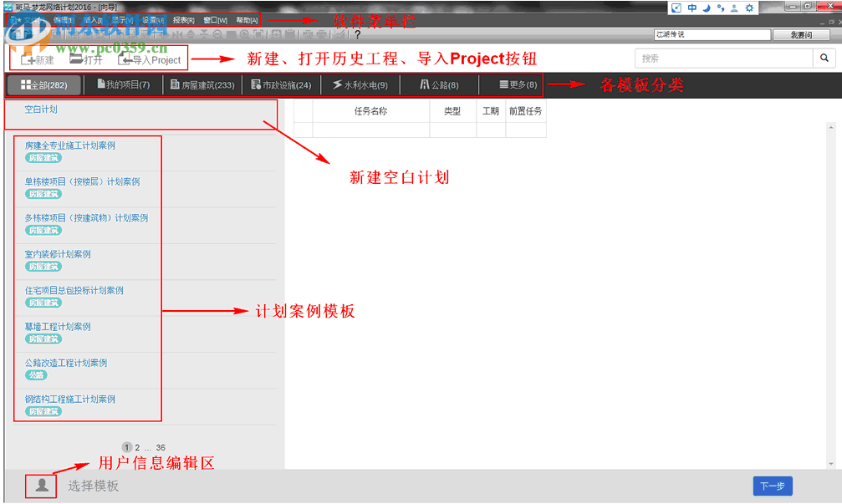
Task: Jump to page 36 in pagination
Action: [x=161, y=447]
